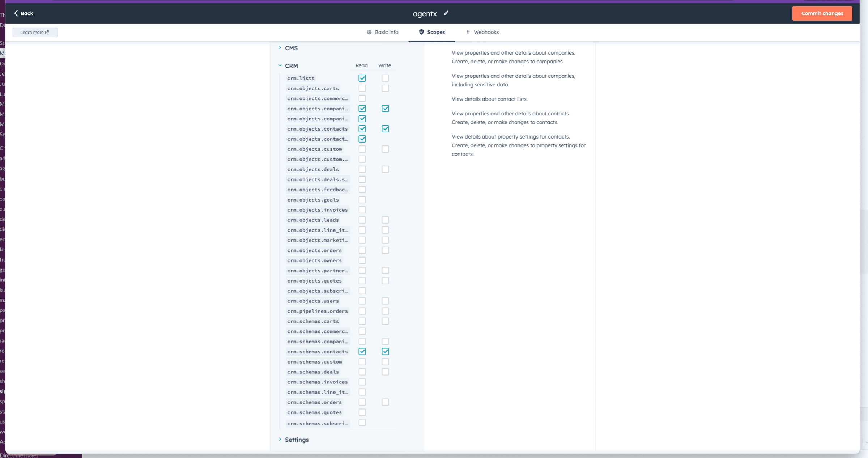Click the Read column header
The width and height of the screenshot is (868, 458).
pos(361,65)
